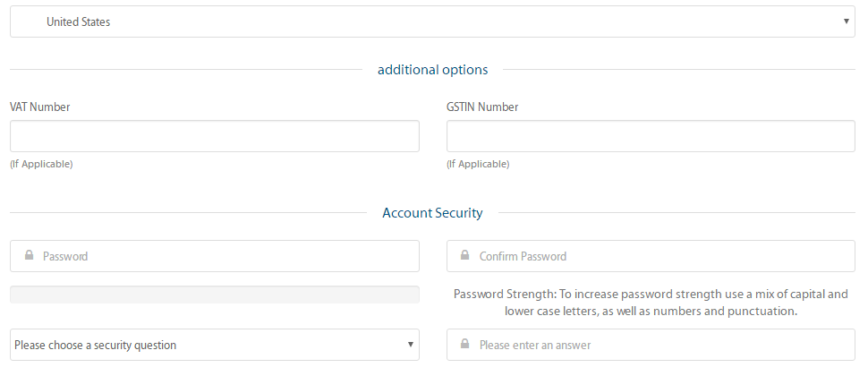Open the United States country dropdown
Screen dimensions: 868x376
pos(432,21)
